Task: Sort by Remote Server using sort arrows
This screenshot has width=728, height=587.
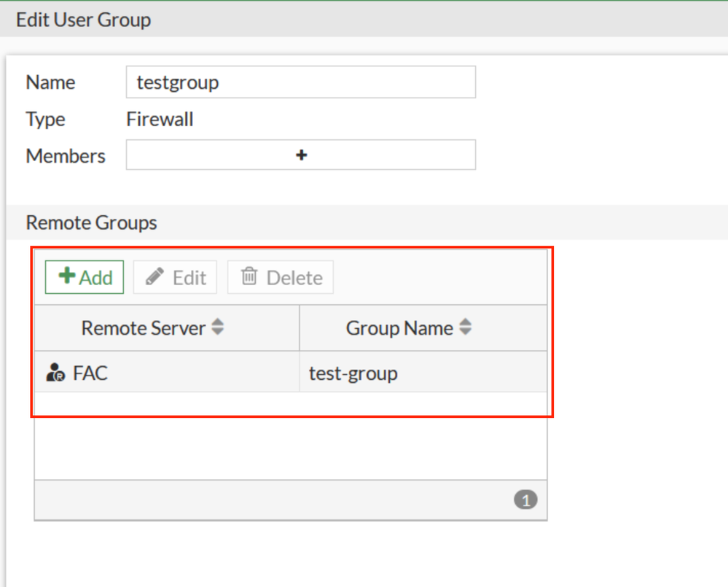Action: pos(217,328)
